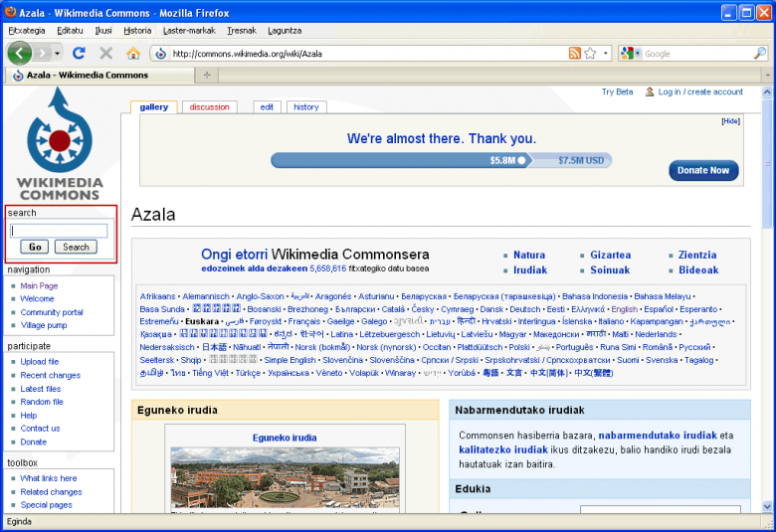This screenshot has height=532, width=776.
Task: Open the Editatu menu
Action: point(70,31)
